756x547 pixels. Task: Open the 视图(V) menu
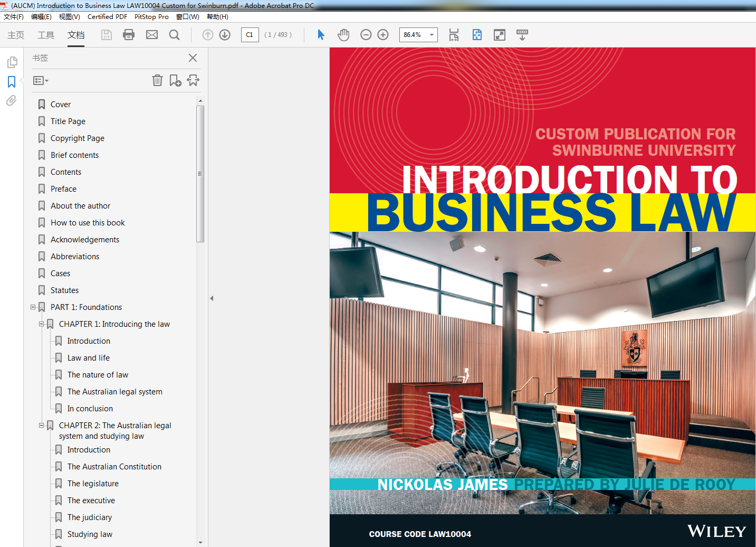pyautogui.click(x=69, y=17)
